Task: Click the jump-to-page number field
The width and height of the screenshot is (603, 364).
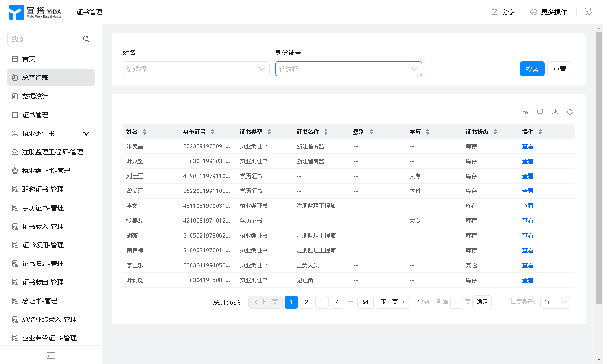Action: point(457,302)
